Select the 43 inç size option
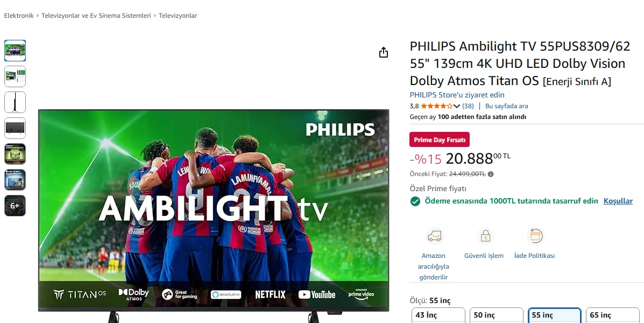 pyautogui.click(x=438, y=315)
